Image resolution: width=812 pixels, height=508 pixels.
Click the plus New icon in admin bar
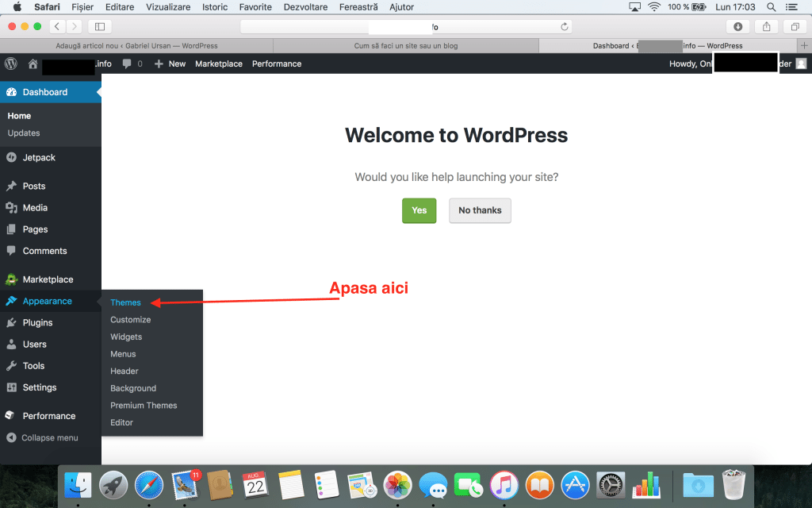click(159, 63)
